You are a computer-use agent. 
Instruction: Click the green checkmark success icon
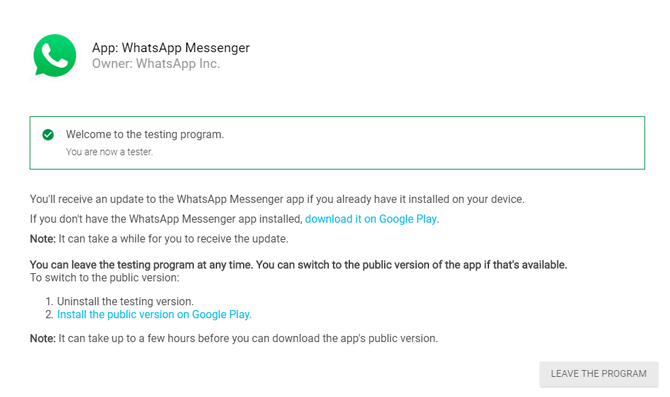[48, 135]
